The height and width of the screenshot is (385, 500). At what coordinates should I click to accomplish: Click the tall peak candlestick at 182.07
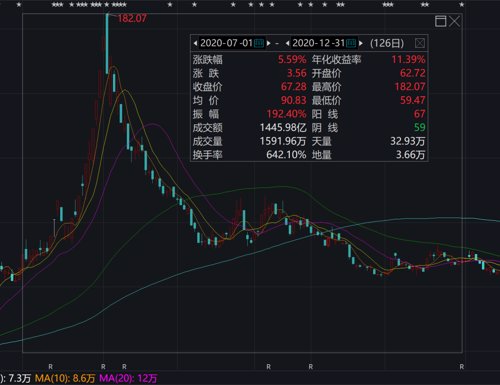tap(107, 43)
